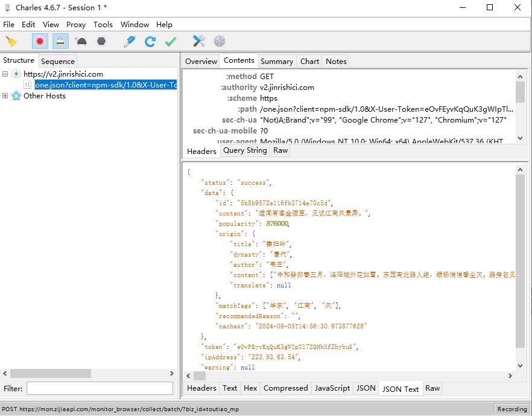
Task: Open the Proxy menu
Action: (76, 25)
